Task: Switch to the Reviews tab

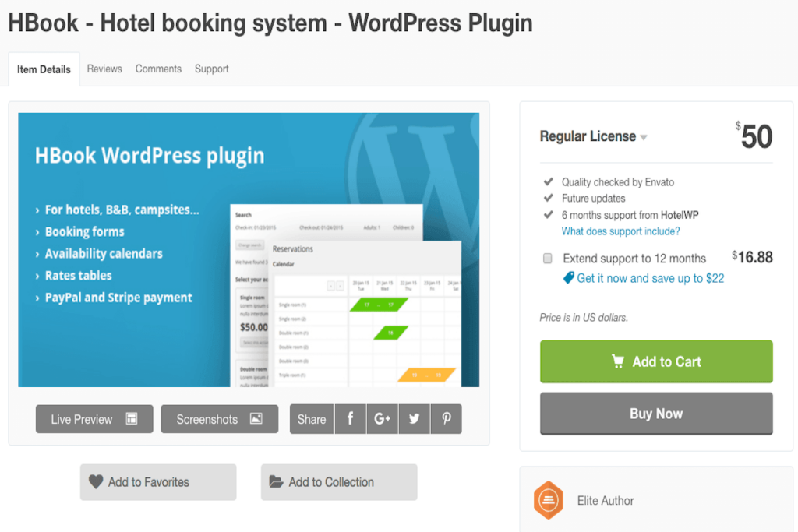Action: (104, 69)
